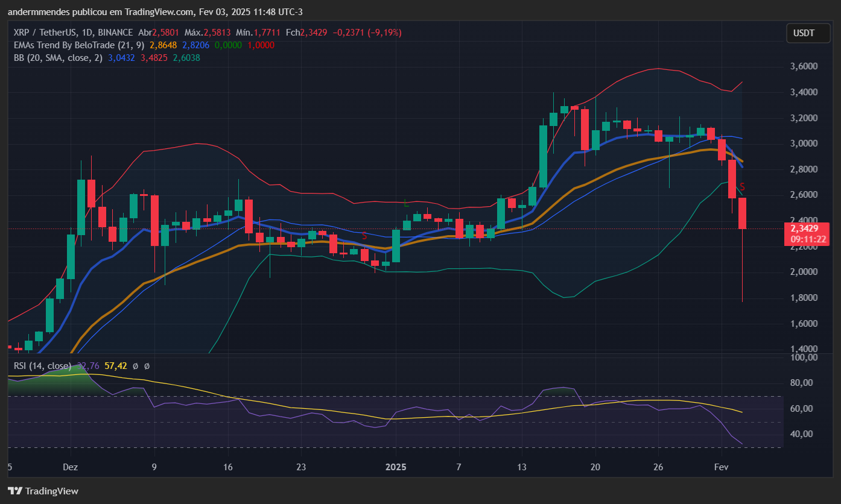Click the 3,0000 price axis label
841x504 pixels.
[804, 143]
